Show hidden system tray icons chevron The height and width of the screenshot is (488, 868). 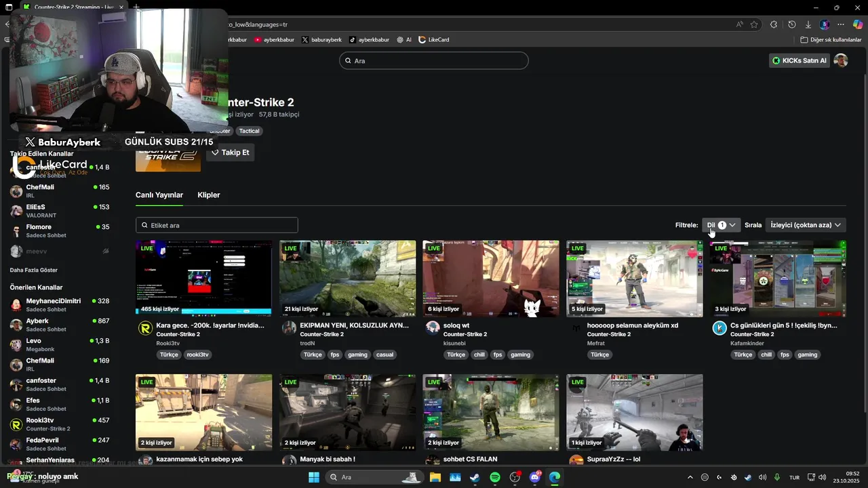[x=690, y=477]
